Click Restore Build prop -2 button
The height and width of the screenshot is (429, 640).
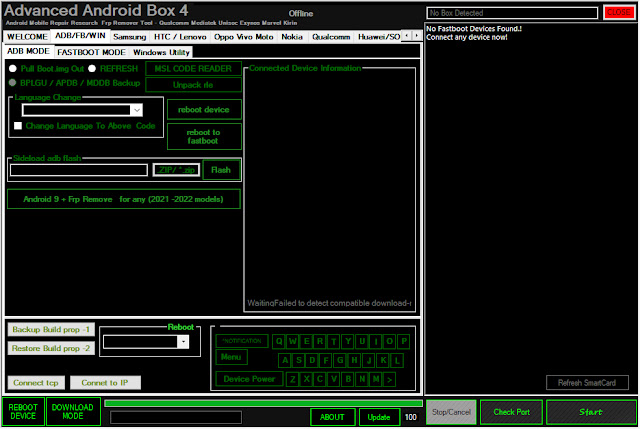click(51, 348)
